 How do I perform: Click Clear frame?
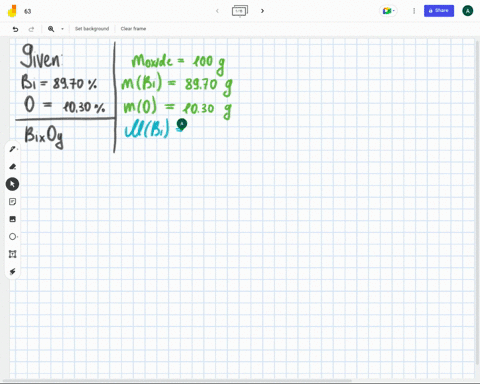[x=133, y=29]
